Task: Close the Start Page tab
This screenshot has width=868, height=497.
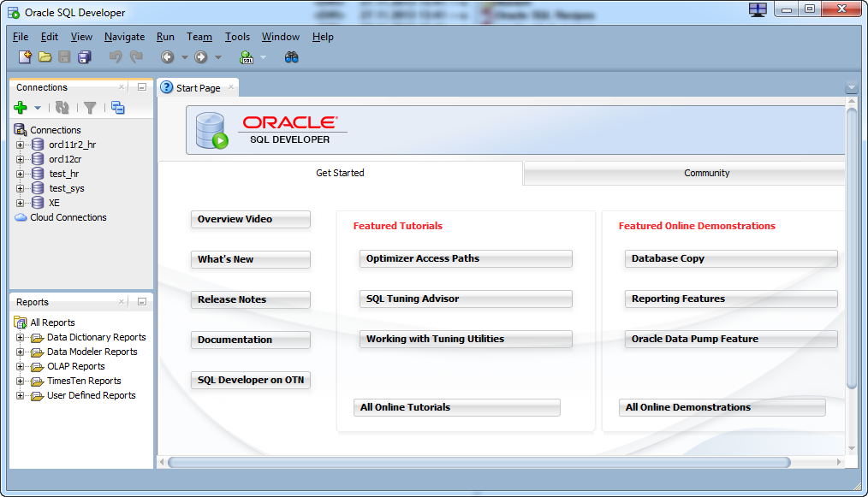Action: click(231, 87)
